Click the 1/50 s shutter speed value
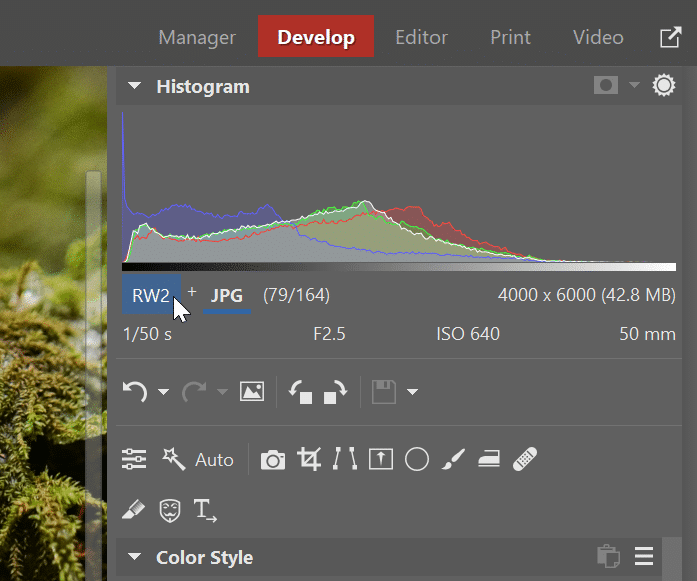The image size is (697, 581). [x=147, y=334]
